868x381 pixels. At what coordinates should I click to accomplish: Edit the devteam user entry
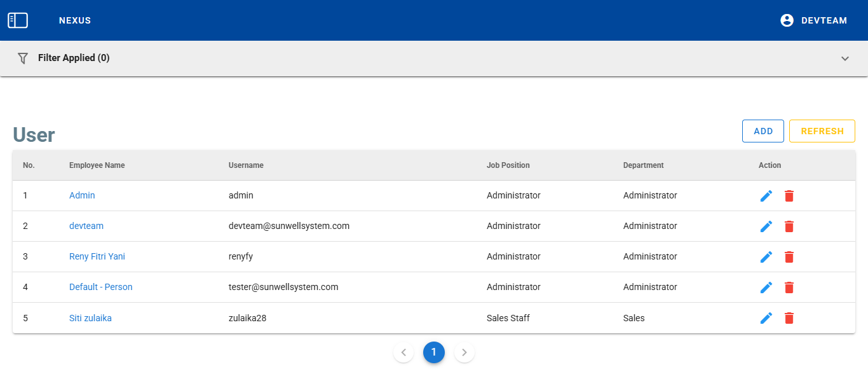click(766, 226)
